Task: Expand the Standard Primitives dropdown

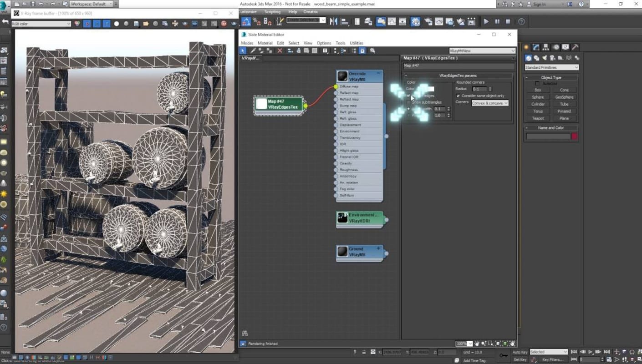Action: point(551,67)
